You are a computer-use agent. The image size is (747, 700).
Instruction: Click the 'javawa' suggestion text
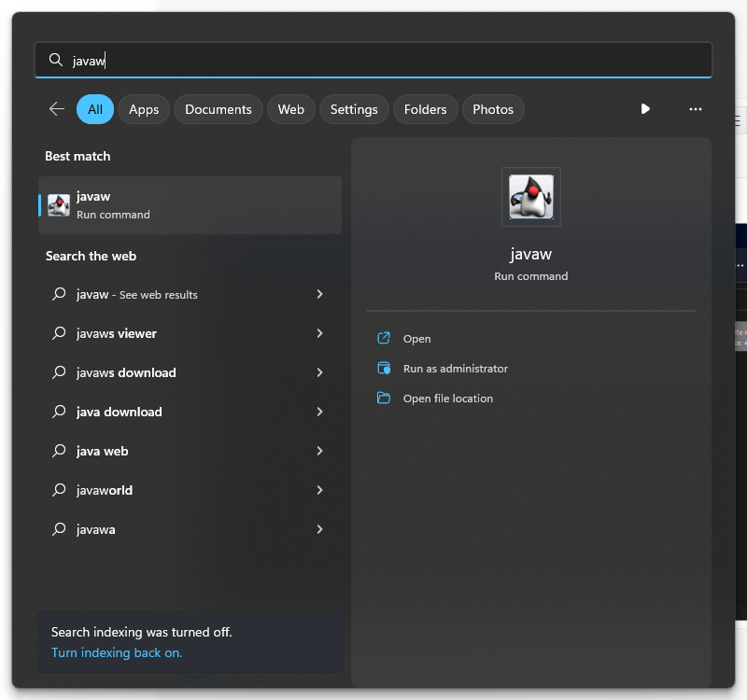click(96, 529)
